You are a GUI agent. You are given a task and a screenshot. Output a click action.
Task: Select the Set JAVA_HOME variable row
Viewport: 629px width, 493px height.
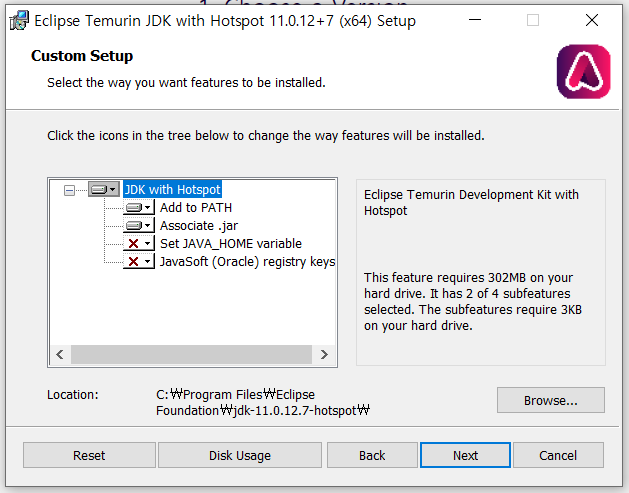(231, 243)
